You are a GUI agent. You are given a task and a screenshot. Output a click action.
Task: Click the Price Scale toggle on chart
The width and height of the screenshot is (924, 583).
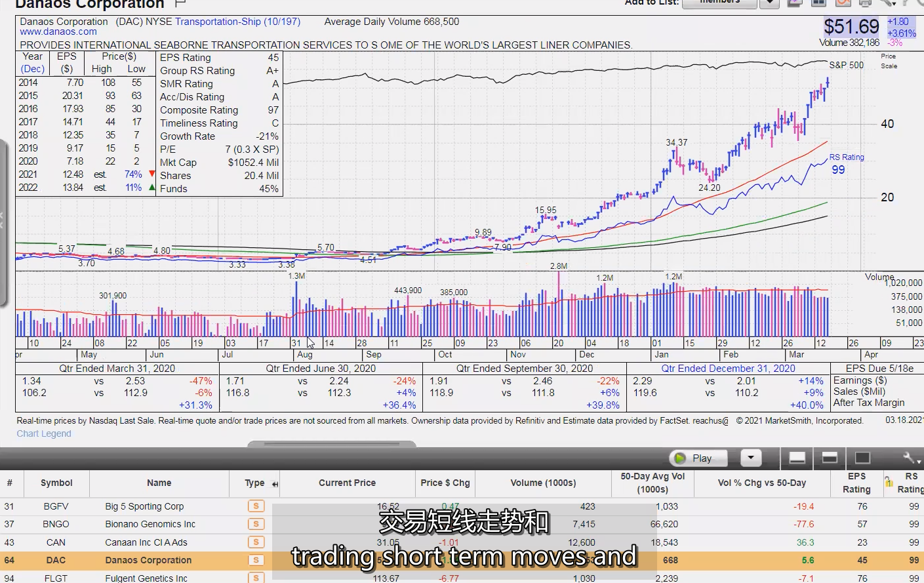click(x=889, y=61)
